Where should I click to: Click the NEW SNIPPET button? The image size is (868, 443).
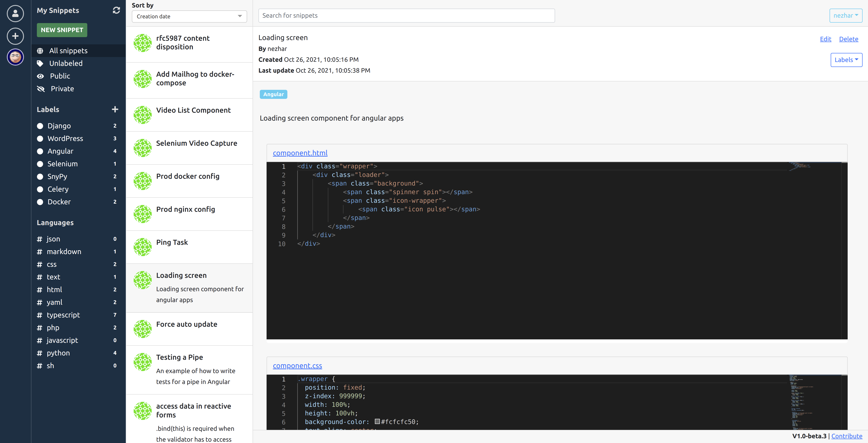click(x=62, y=30)
